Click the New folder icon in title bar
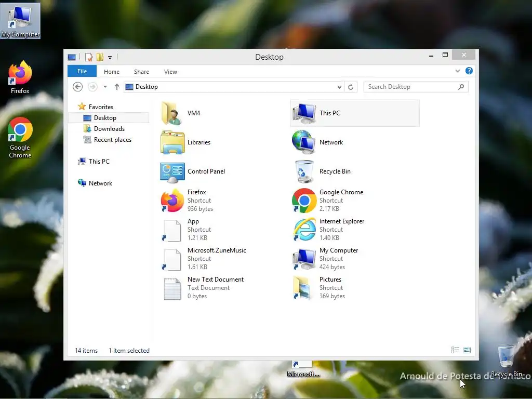 [100, 57]
